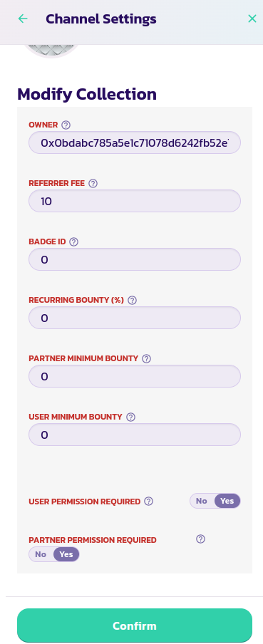The height and width of the screenshot is (644, 263).
Task: Open the Partner Permission Required help icon
Action: (x=200, y=539)
